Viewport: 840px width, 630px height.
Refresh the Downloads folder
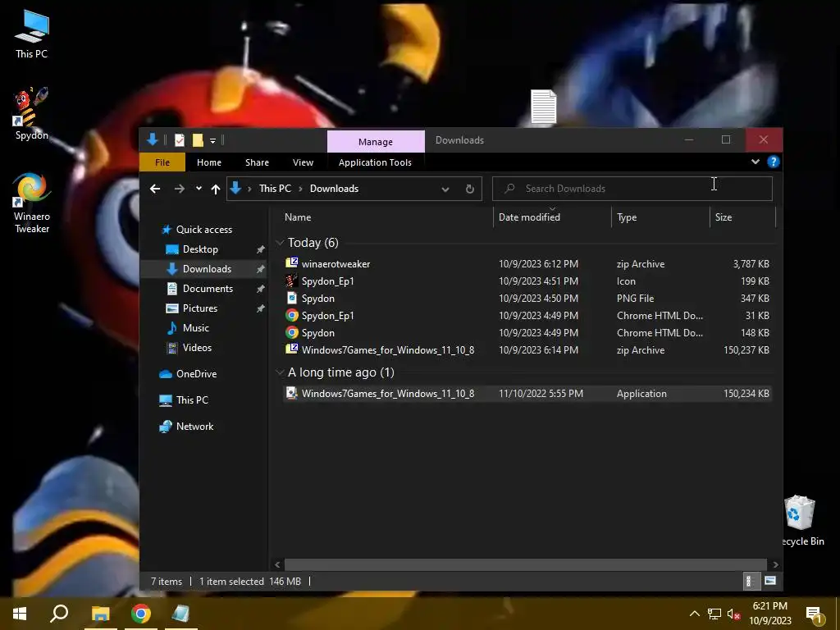pos(470,189)
